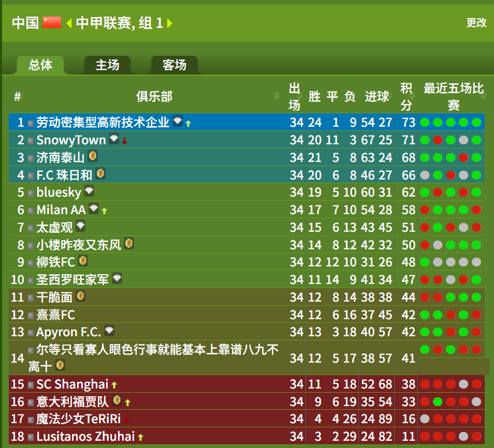
Task: Open SC Shanghai club page
Action: 72,384
